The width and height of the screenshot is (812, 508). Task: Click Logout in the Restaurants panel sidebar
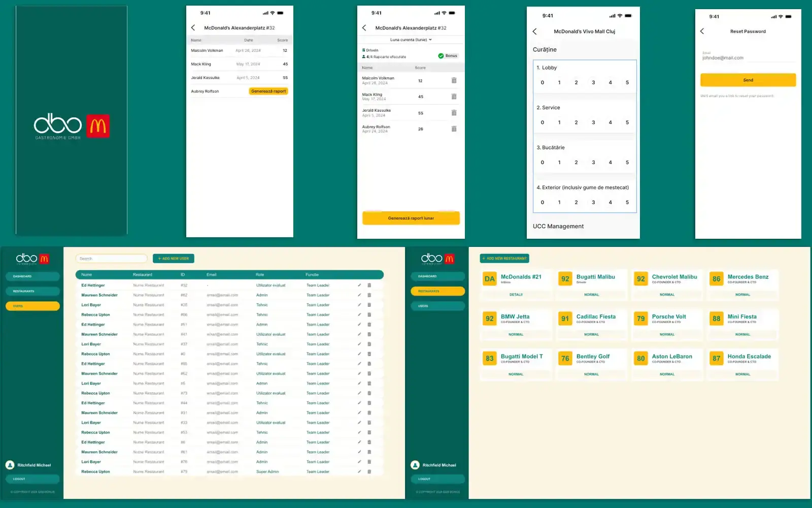(438, 479)
